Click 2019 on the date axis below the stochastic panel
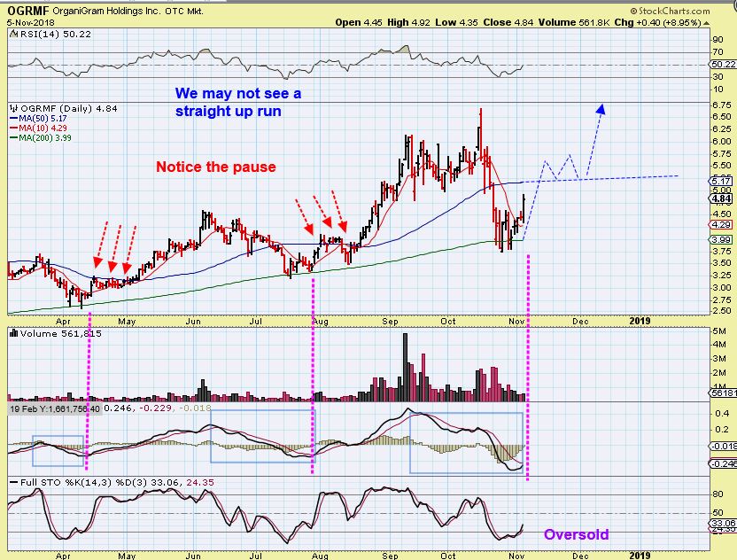Image resolution: width=737 pixels, height=560 pixels. tap(640, 556)
